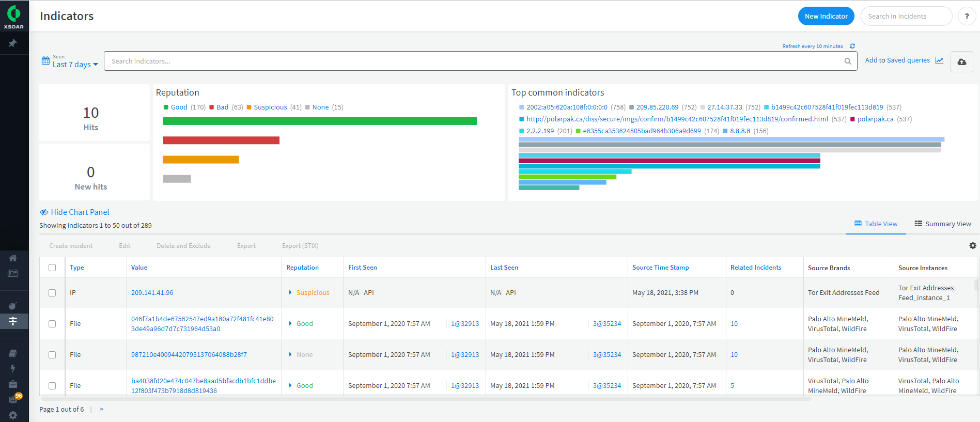The image size is (980, 422).
Task: Select checkbox for 987210e400944 file row
Action: [52, 355]
